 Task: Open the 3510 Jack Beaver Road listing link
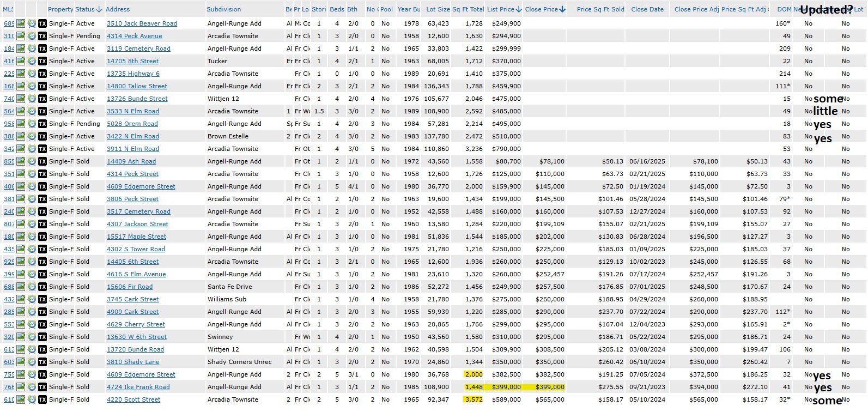(x=142, y=23)
